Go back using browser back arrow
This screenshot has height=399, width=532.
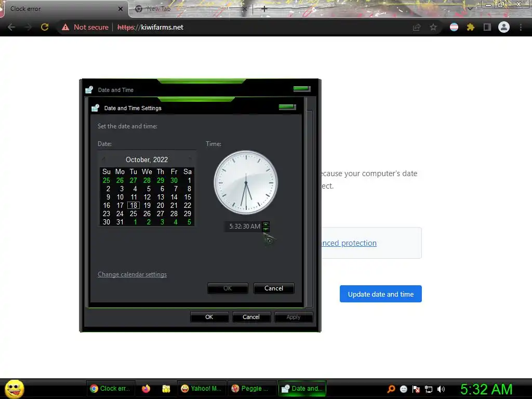[11, 27]
